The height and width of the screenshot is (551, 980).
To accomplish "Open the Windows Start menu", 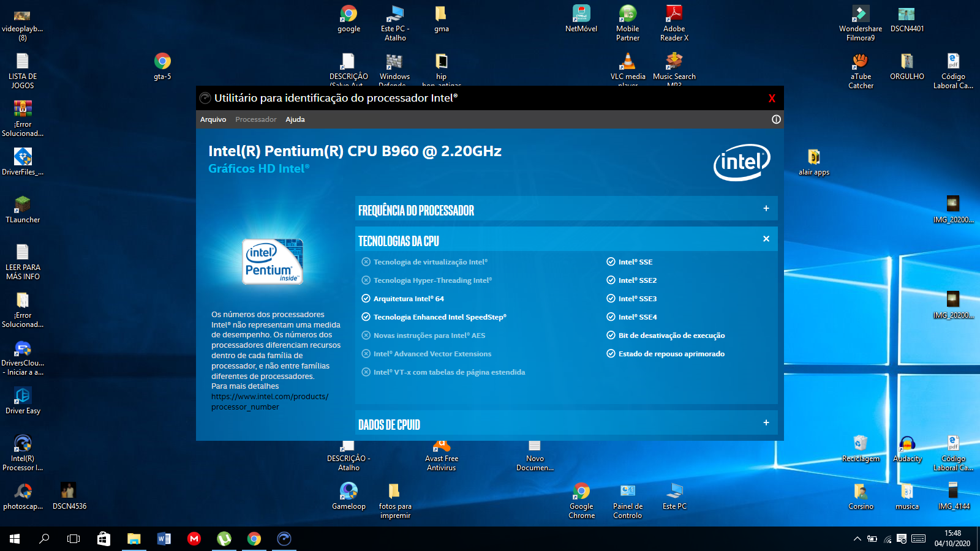I will tap(15, 539).
